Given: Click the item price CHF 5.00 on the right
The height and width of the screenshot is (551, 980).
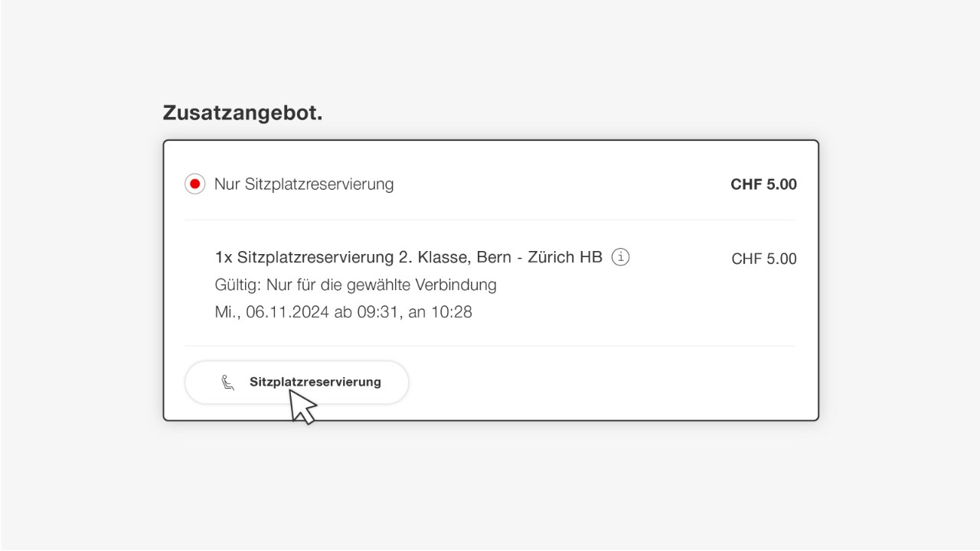Looking at the screenshot, I should [x=763, y=259].
